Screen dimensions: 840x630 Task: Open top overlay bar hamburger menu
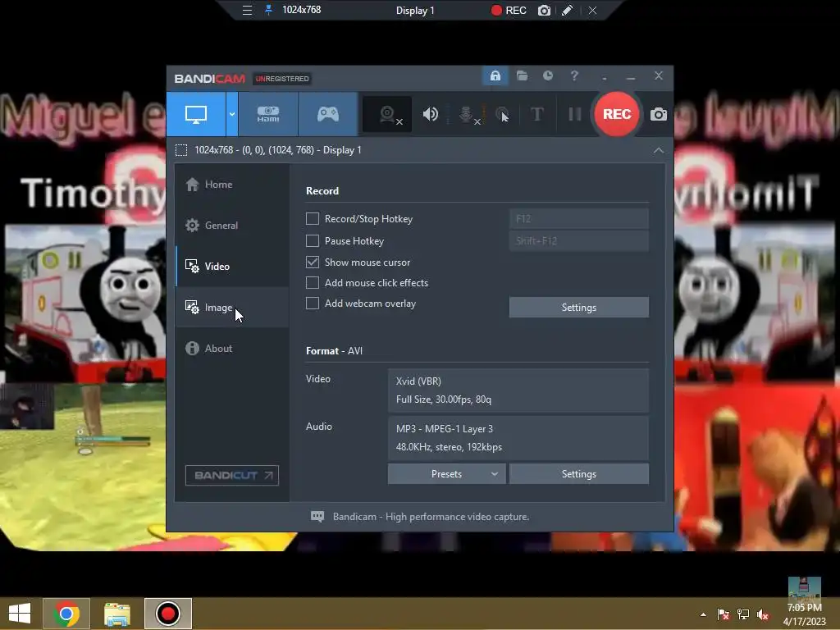pyautogui.click(x=247, y=10)
